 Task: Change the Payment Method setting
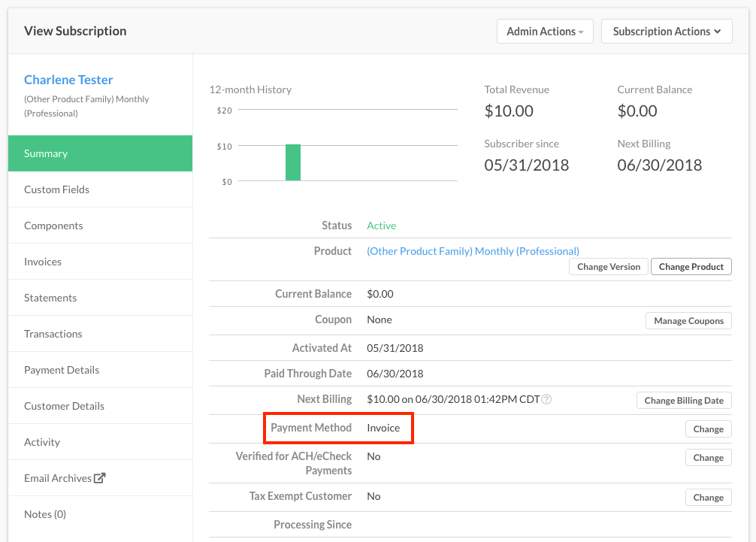[708, 429]
